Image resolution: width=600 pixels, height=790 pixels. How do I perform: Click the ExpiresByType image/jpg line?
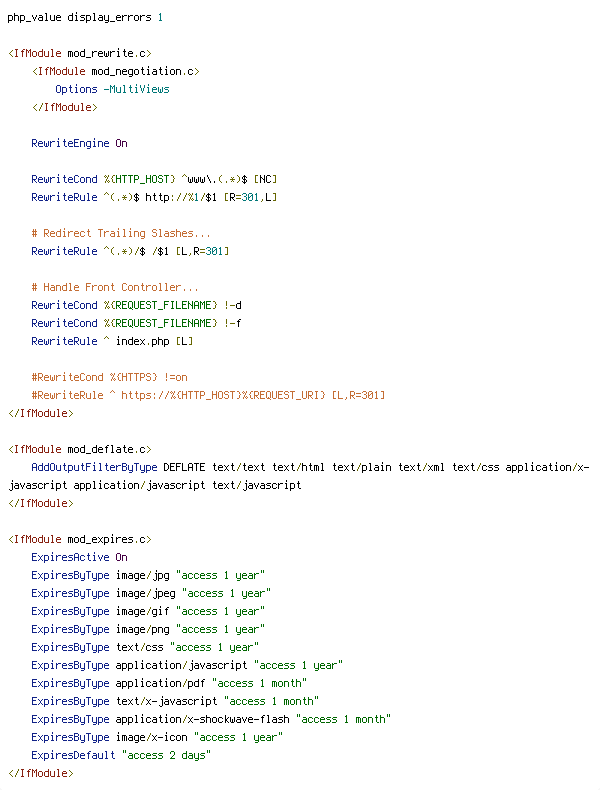click(148, 575)
